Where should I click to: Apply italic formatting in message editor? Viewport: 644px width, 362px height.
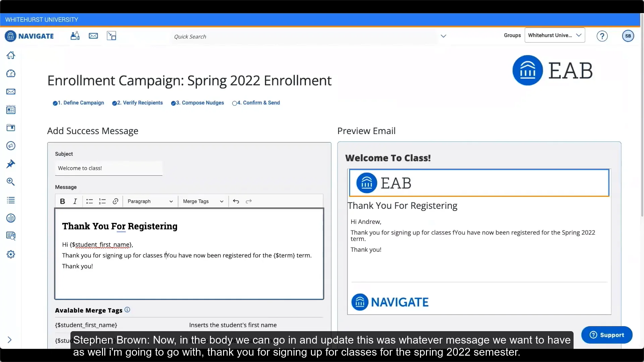(75, 201)
